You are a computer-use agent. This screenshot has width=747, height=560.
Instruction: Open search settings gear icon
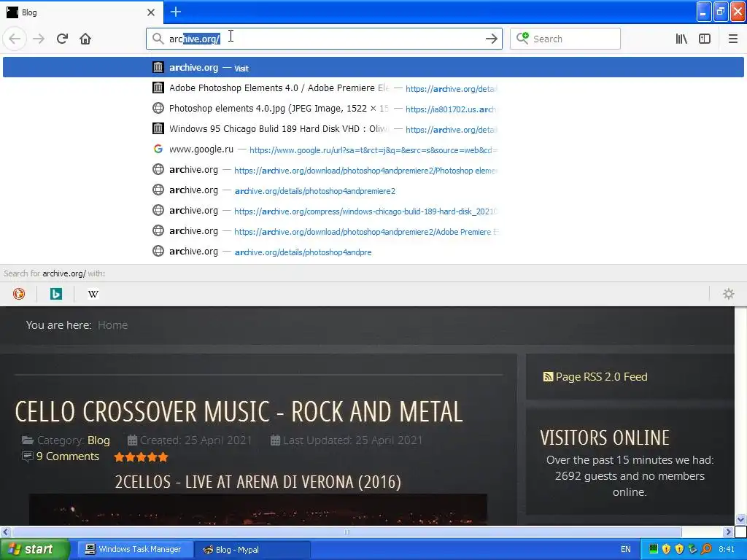coord(729,294)
